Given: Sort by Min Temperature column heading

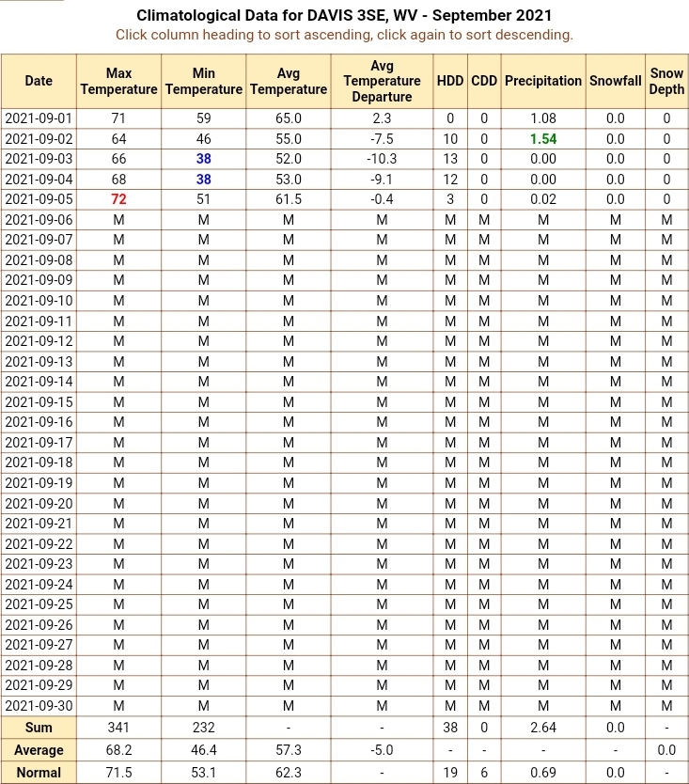Looking at the screenshot, I should (203, 81).
